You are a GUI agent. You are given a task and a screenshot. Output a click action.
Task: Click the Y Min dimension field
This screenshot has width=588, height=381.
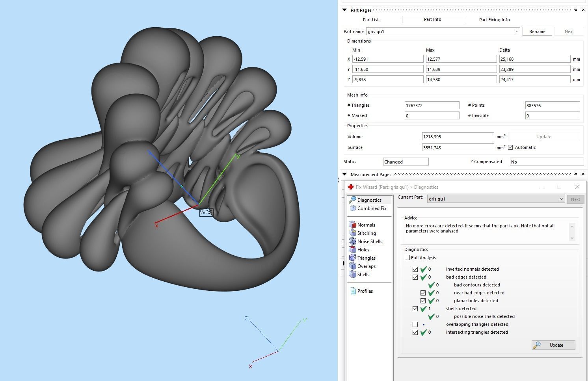point(388,69)
